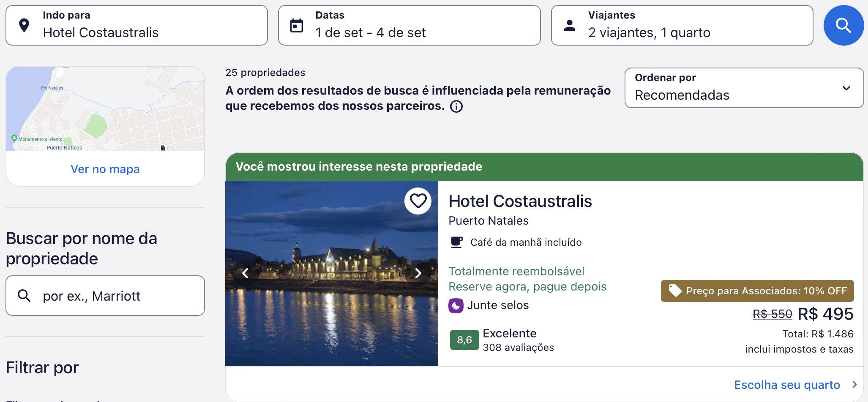
Task: Click the Preço para Associados badge
Action: tap(757, 291)
